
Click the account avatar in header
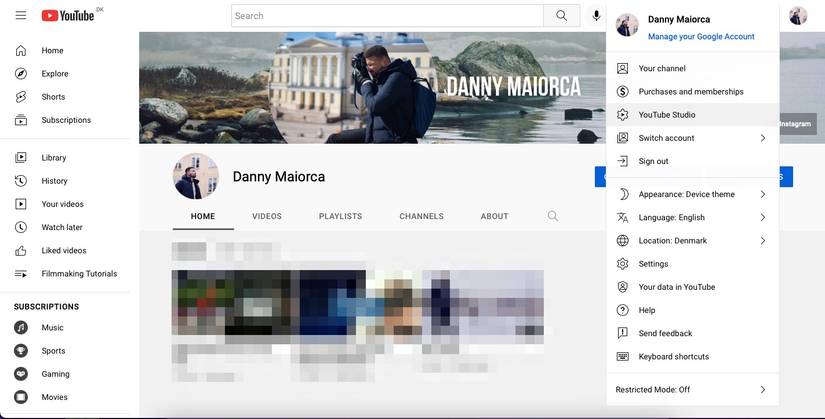(798, 16)
